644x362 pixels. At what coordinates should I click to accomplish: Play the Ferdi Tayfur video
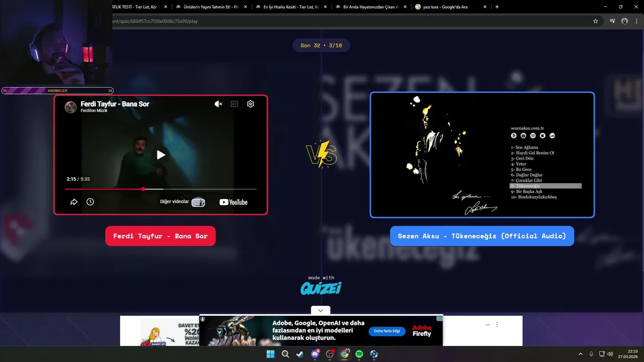[x=160, y=155]
